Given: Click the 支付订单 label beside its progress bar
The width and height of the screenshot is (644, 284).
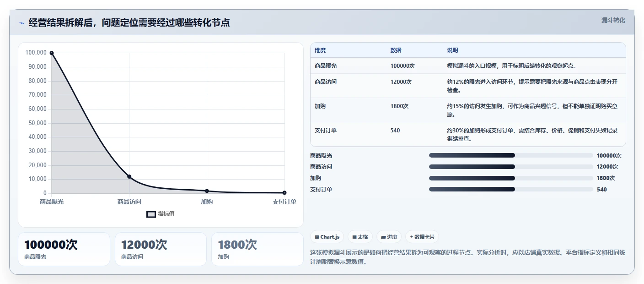Looking at the screenshot, I should 321,190.
